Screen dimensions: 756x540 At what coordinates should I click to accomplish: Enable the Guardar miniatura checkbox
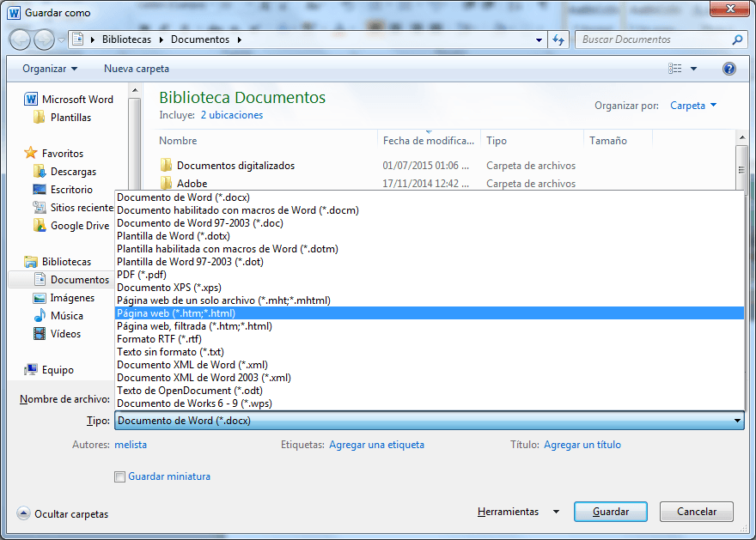119,476
